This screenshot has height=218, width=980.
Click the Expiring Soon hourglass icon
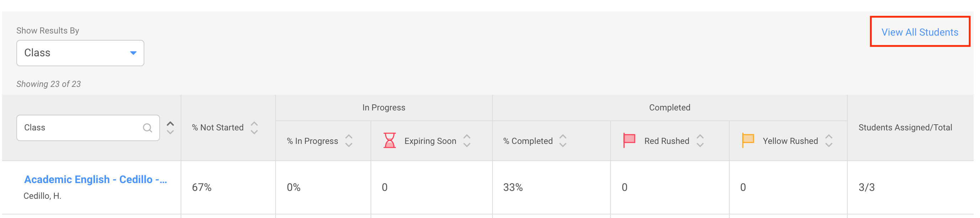390,141
